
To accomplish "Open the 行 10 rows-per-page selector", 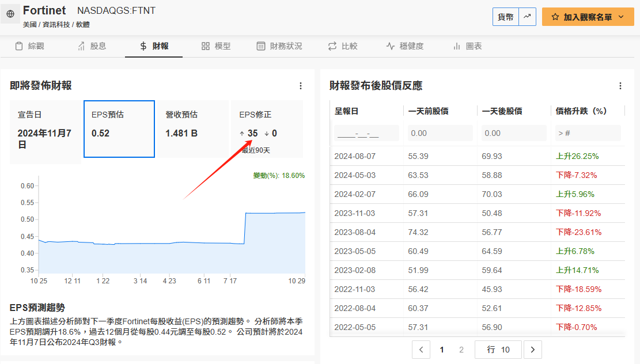I will [498, 350].
